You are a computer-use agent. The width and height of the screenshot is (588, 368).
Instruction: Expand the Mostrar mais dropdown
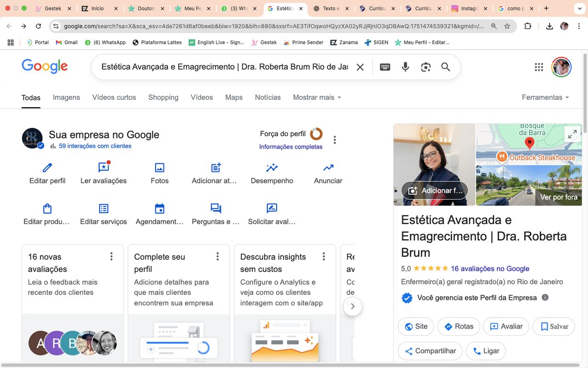(317, 98)
